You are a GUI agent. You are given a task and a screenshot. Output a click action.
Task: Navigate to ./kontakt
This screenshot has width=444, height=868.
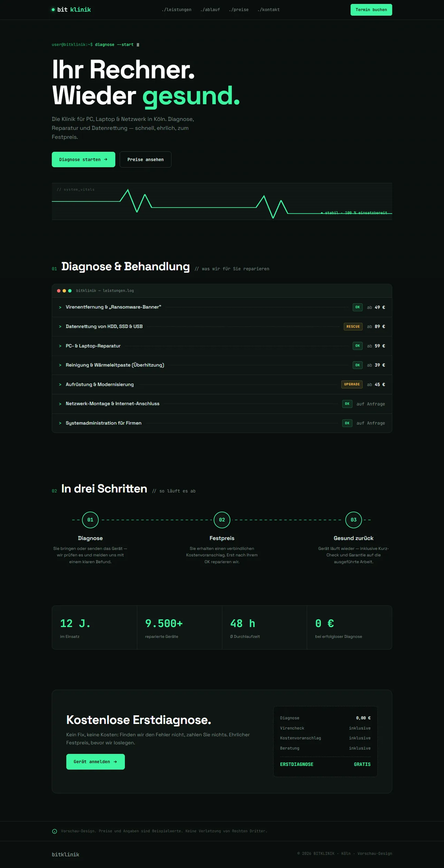click(268, 10)
